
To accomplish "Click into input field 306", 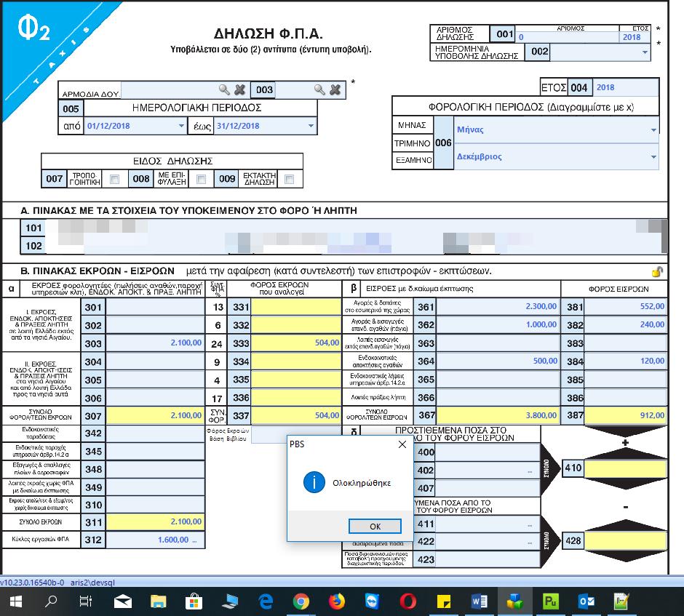I will click(155, 398).
